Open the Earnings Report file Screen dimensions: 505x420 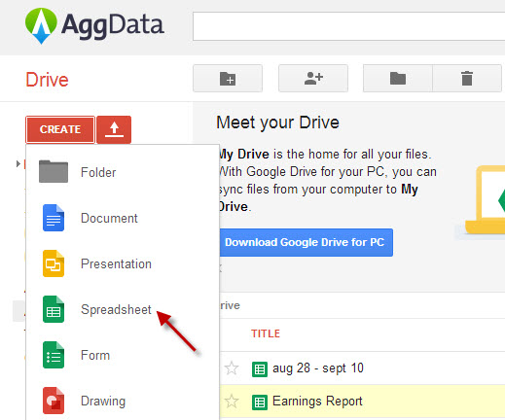pos(317,402)
